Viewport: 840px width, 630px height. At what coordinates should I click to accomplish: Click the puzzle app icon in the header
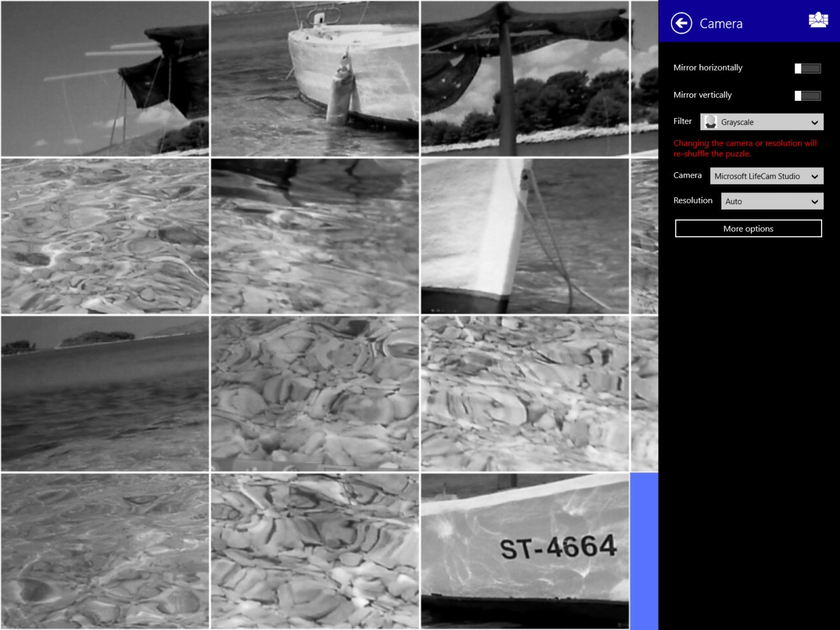(818, 20)
